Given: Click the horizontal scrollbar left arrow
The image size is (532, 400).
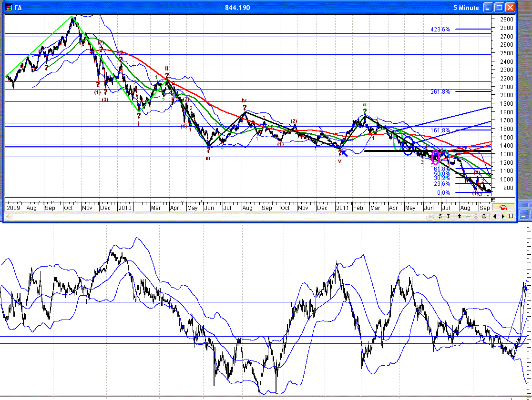Looking at the screenshot, I should tap(8, 216).
